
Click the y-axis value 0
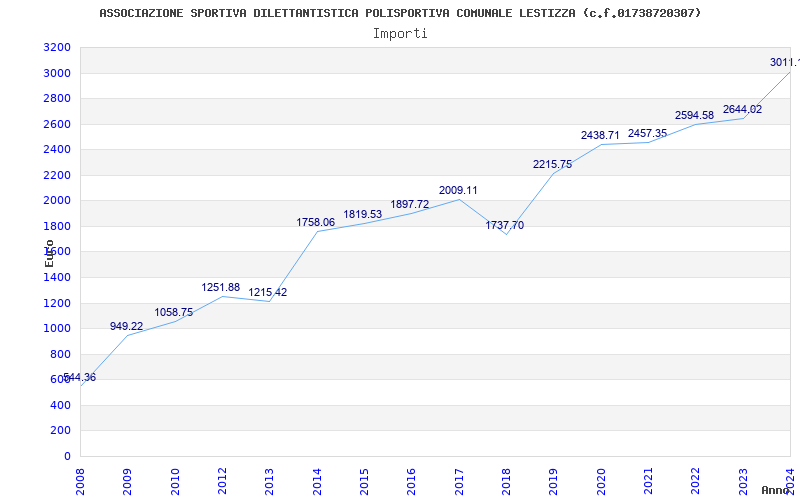point(67,456)
